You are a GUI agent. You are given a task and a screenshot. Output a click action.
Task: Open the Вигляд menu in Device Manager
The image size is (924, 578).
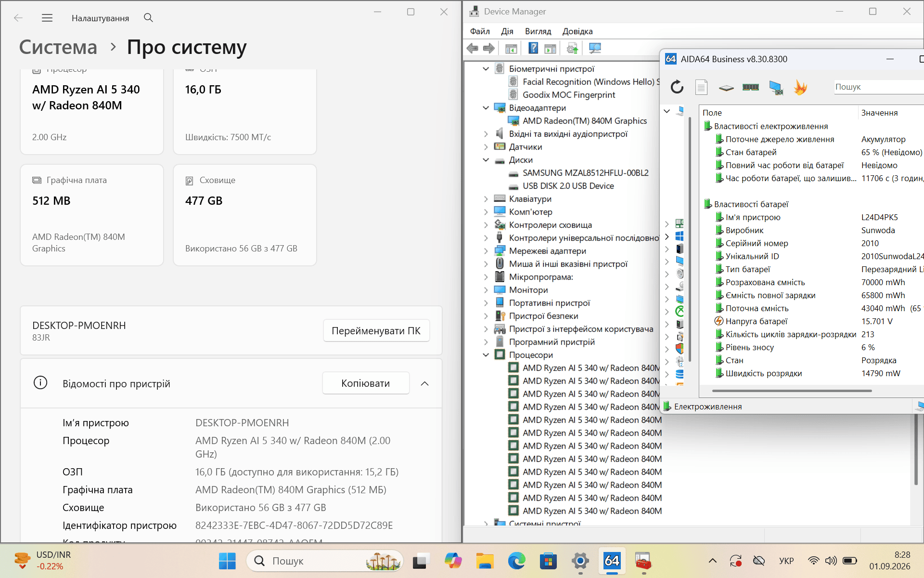pos(538,31)
